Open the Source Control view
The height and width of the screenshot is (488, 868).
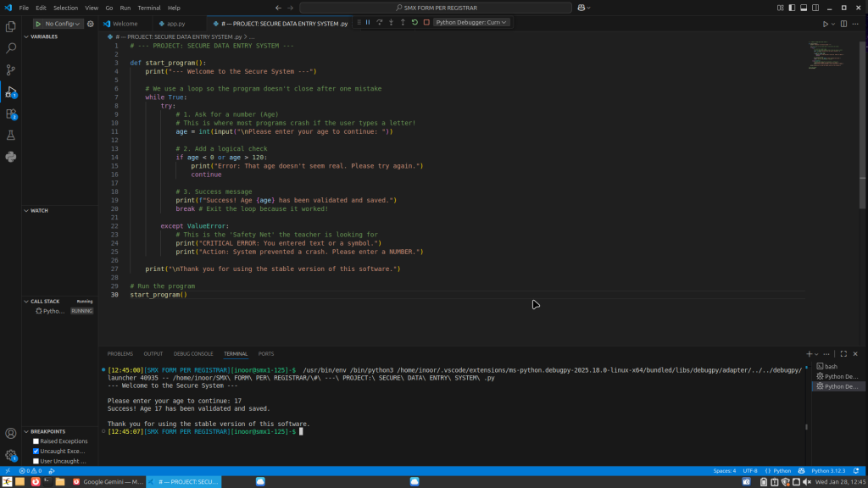(x=11, y=70)
